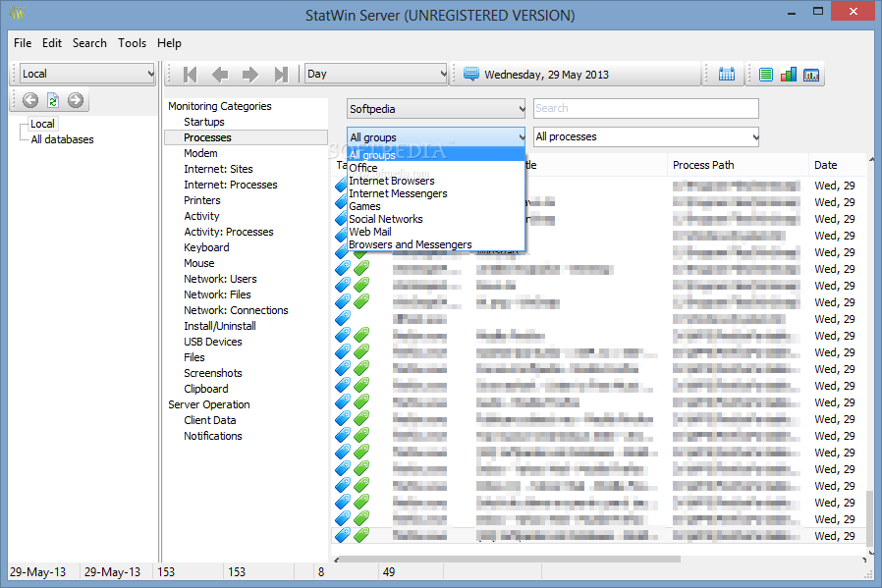The image size is (882, 588).
Task: Select the Activity category
Action: pos(201,216)
